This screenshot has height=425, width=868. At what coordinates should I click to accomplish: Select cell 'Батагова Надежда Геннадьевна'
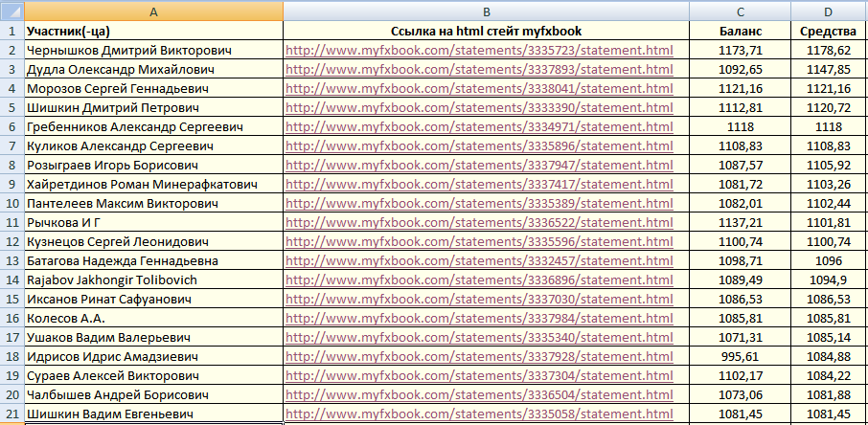(154, 260)
